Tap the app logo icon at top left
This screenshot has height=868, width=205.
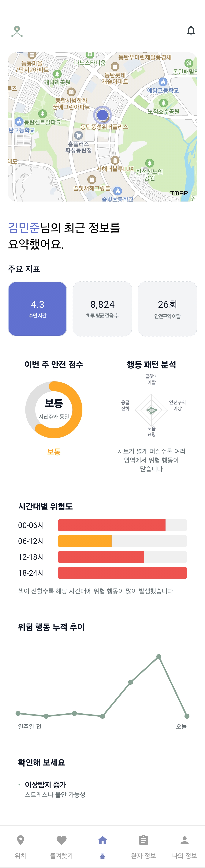tap(17, 31)
